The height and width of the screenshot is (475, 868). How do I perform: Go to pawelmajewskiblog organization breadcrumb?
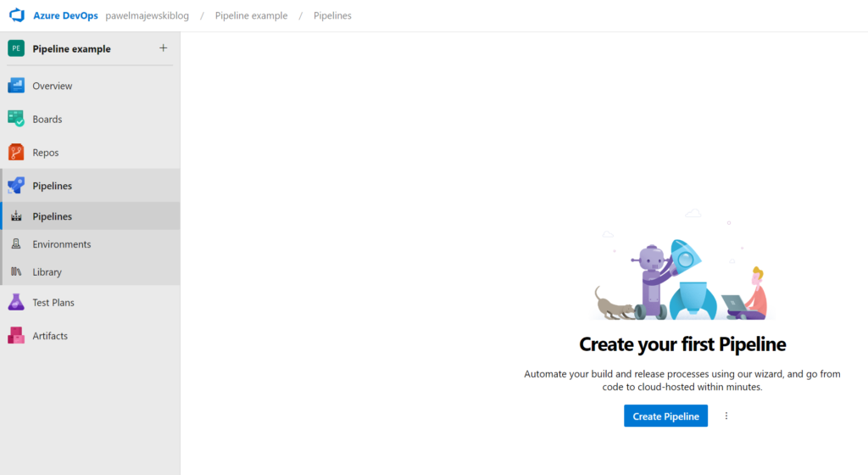(147, 15)
